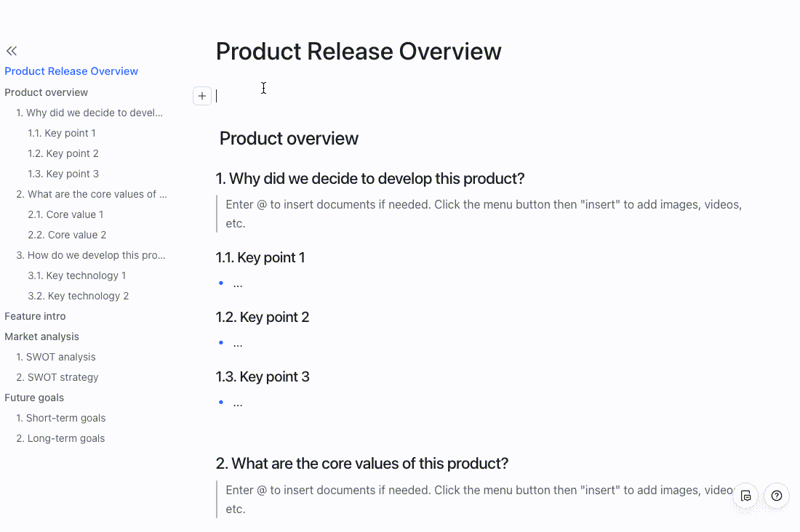This screenshot has height=532, width=800.
Task: Navigate to the Feature intro section
Action: (35, 316)
